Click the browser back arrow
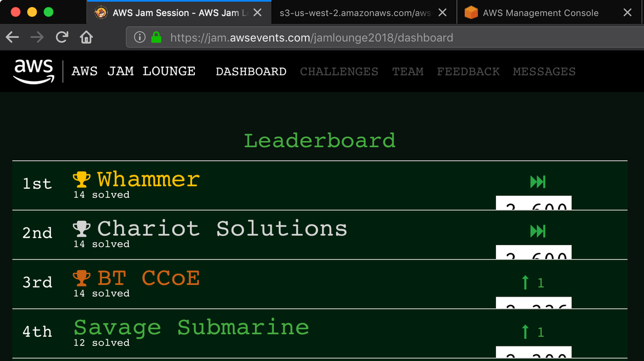 point(12,37)
